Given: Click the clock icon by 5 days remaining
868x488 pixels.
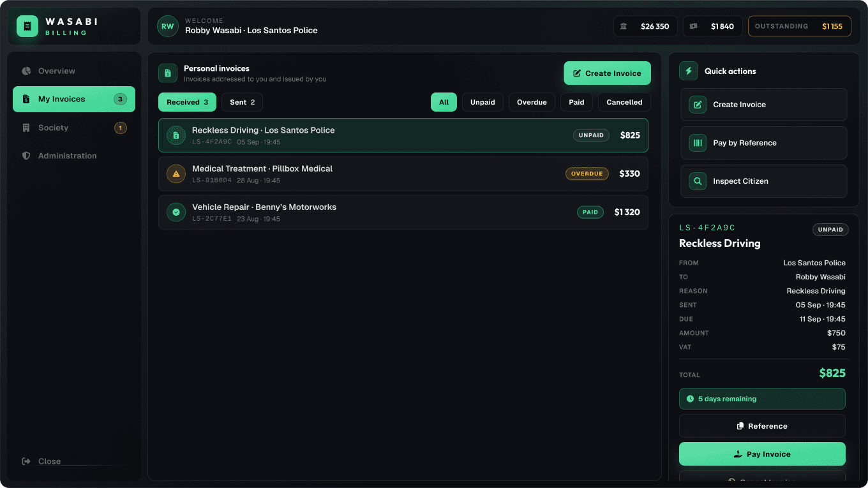Looking at the screenshot, I should pos(690,399).
